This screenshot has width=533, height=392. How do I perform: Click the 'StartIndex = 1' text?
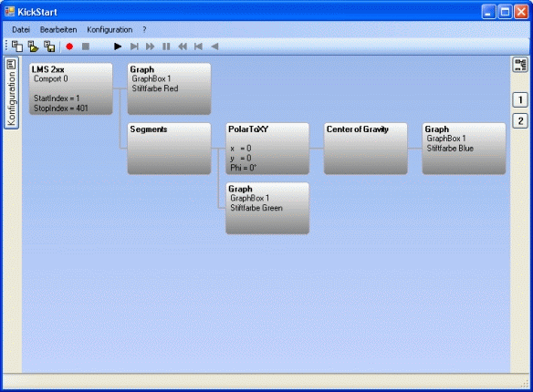point(57,98)
